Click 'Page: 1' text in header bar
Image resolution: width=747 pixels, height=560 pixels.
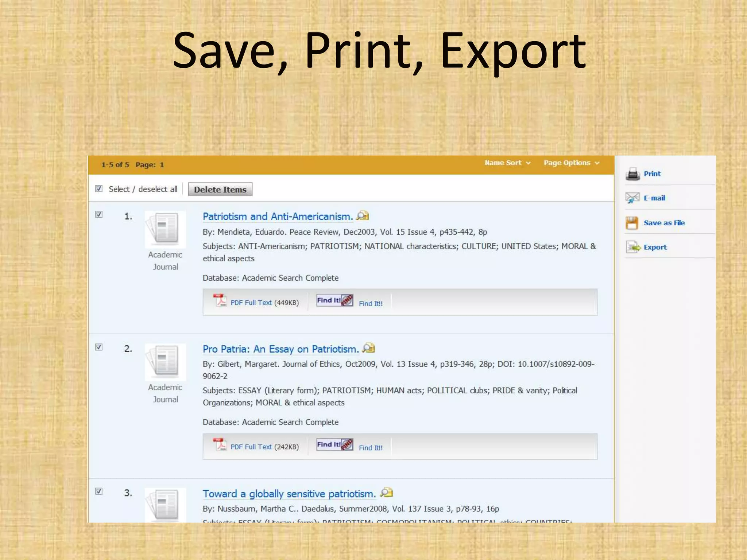(150, 165)
